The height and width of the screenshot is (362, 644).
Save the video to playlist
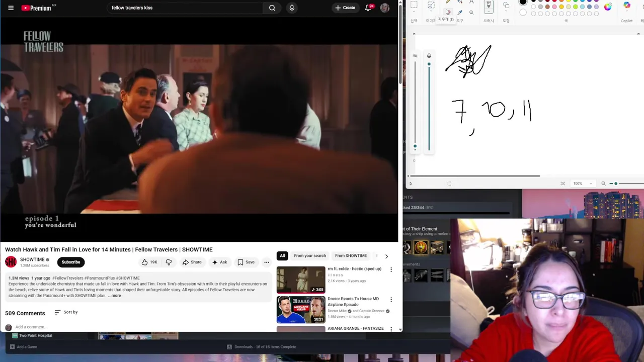[246, 262]
